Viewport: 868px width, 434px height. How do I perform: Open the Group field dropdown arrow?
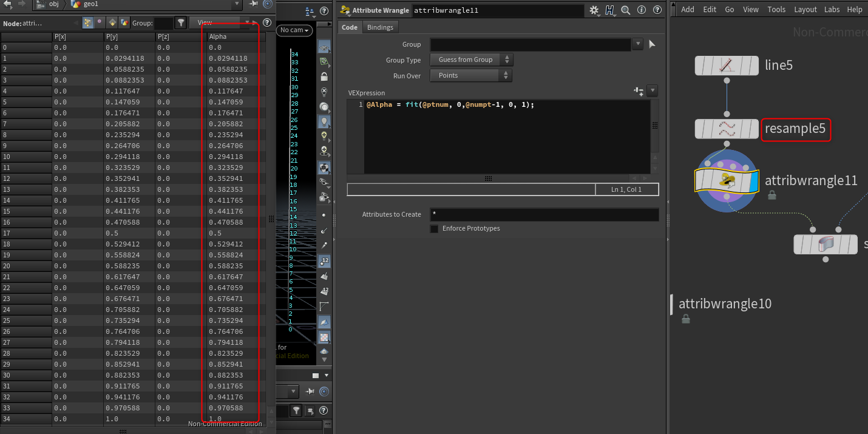637,44
